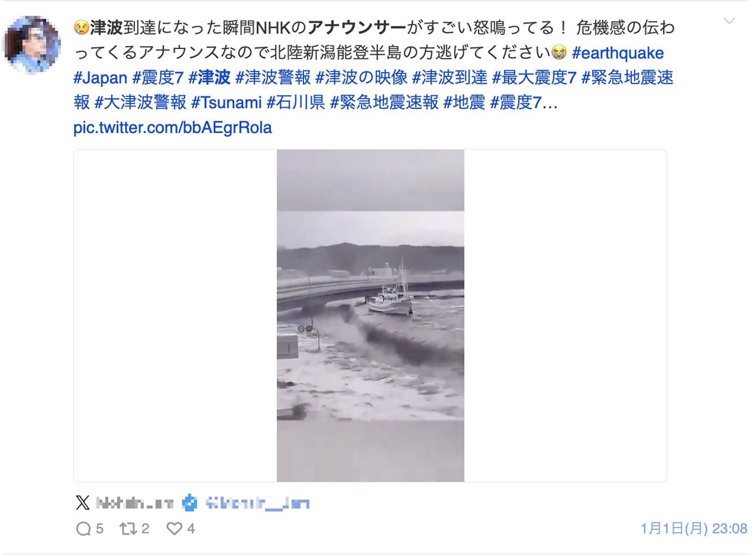This screenshot has width=756, height=557.
Task: Open the #緊急地震速報 hashtag after #石川県
Action: click(384, 103)
